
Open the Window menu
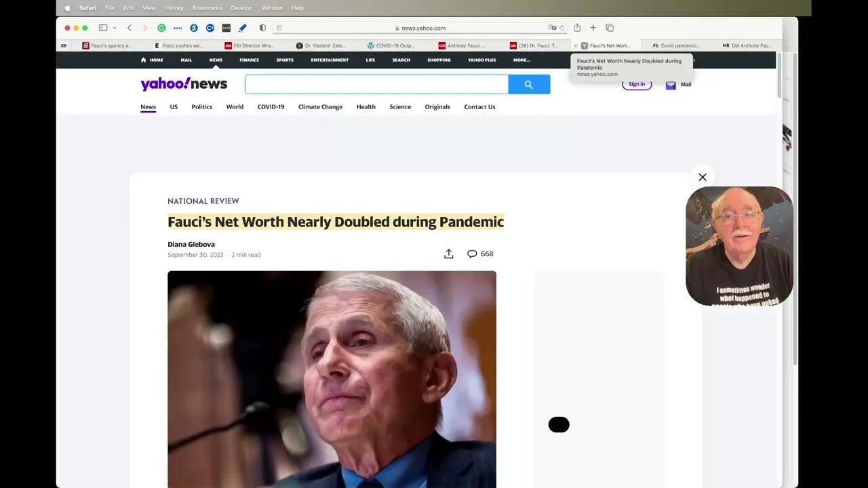coord(272,8)
